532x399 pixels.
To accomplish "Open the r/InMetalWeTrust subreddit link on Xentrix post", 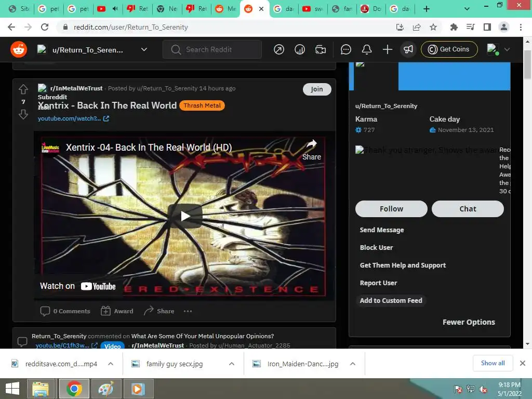I will pos(76,88).
